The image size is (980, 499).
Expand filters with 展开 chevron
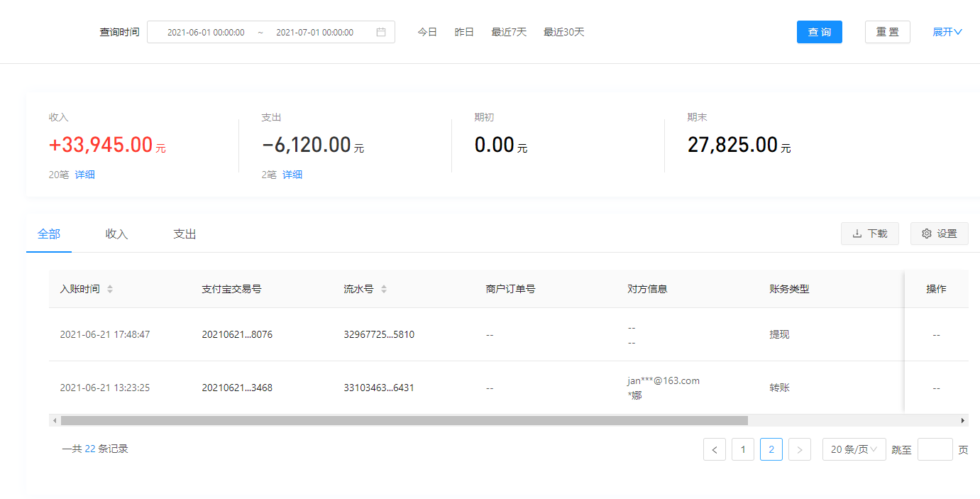coord(947,32)
